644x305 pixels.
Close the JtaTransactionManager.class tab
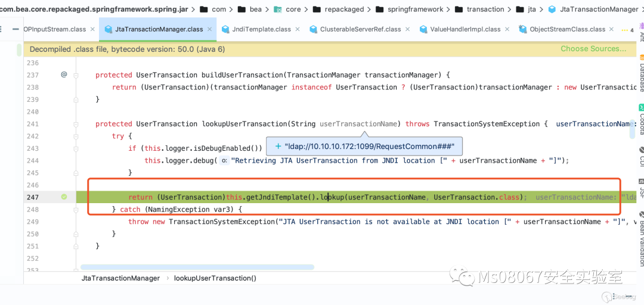click(x=210, y=29)
